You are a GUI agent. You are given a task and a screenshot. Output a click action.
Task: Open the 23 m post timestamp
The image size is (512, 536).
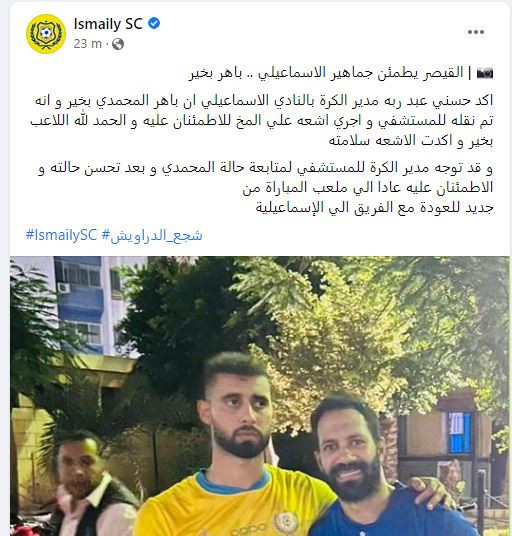[87, 44]
